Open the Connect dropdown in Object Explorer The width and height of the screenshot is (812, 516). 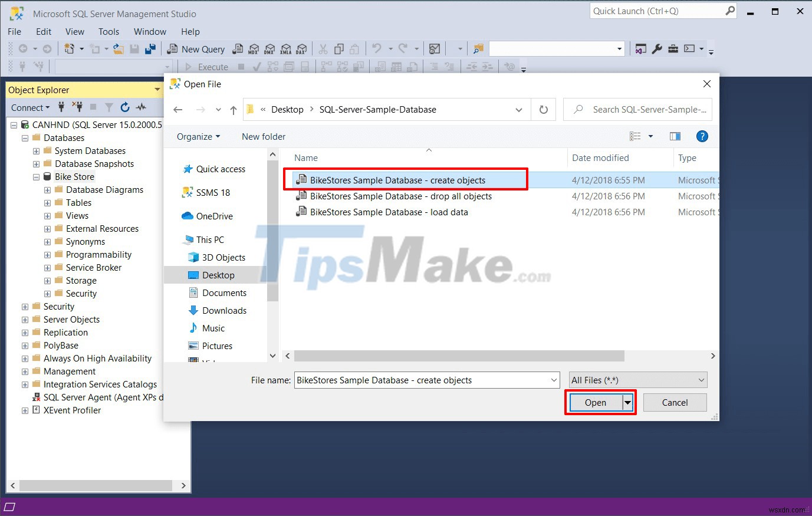[x=30, y=107]
